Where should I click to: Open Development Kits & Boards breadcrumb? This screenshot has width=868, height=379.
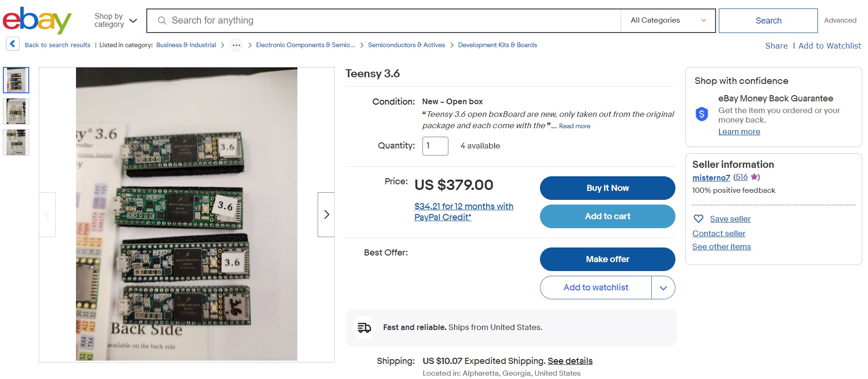coord(497,45)
